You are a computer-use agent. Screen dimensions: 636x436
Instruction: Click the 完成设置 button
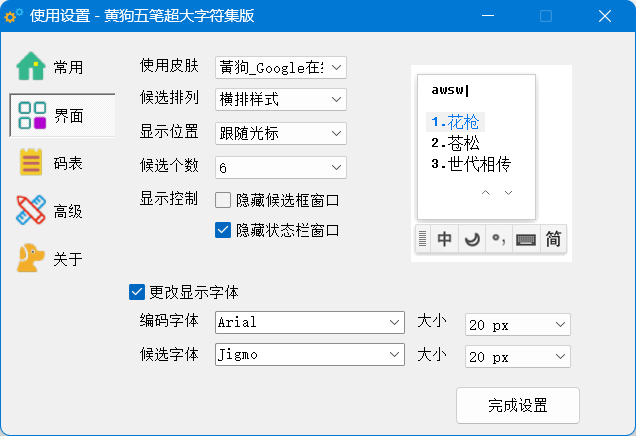pos(517,406)
